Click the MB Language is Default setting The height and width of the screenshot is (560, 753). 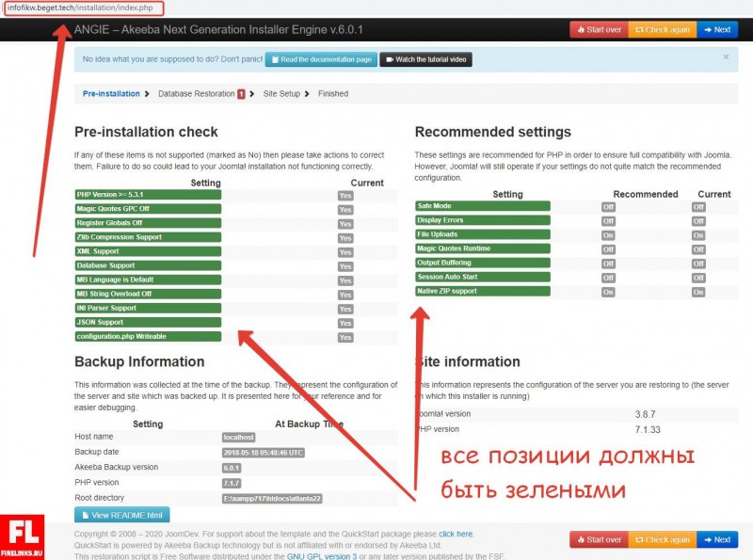(x=148, y=280)
